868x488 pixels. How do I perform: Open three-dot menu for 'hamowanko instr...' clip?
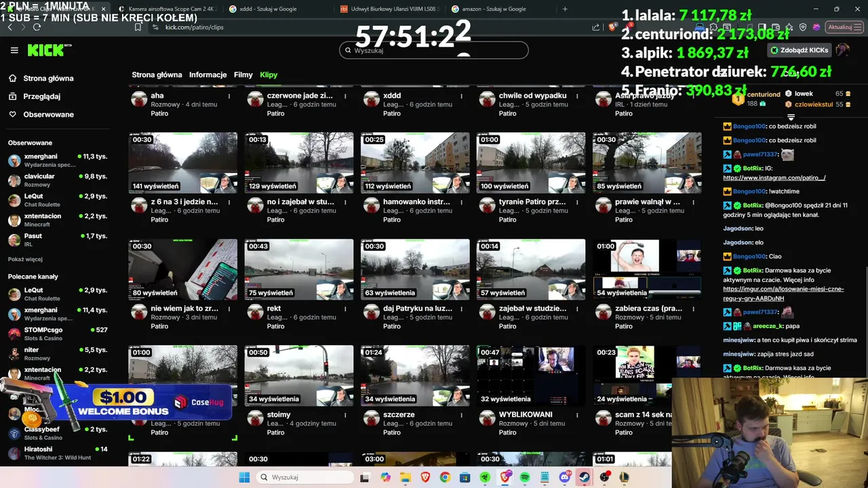[461, 203]
